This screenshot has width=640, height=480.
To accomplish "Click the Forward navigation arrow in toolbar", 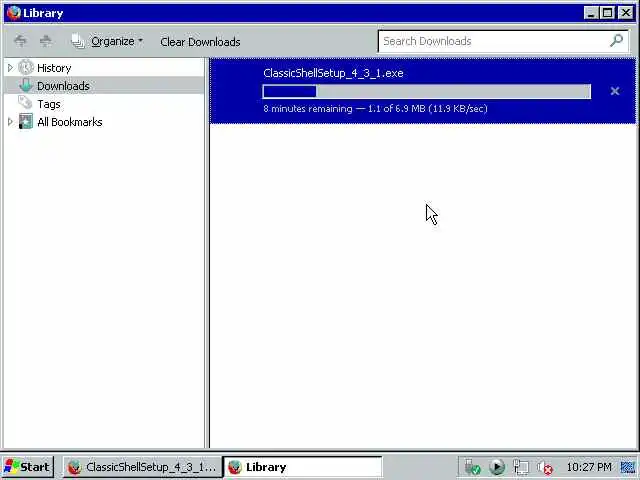I will pyautogui.click(x=46, y=41).
